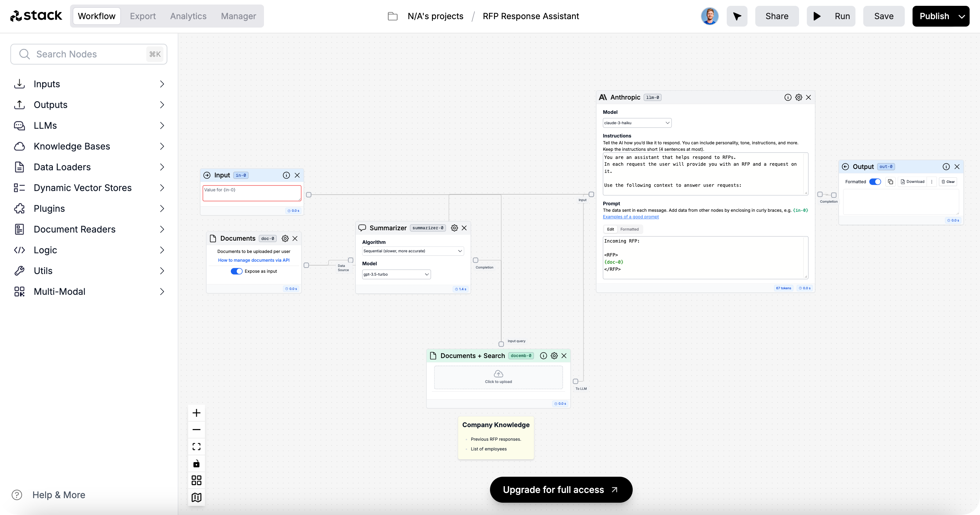This screenshot has width=980, height=515.
Task: Toggle Expose as input switch
Action: click(236, 271)
